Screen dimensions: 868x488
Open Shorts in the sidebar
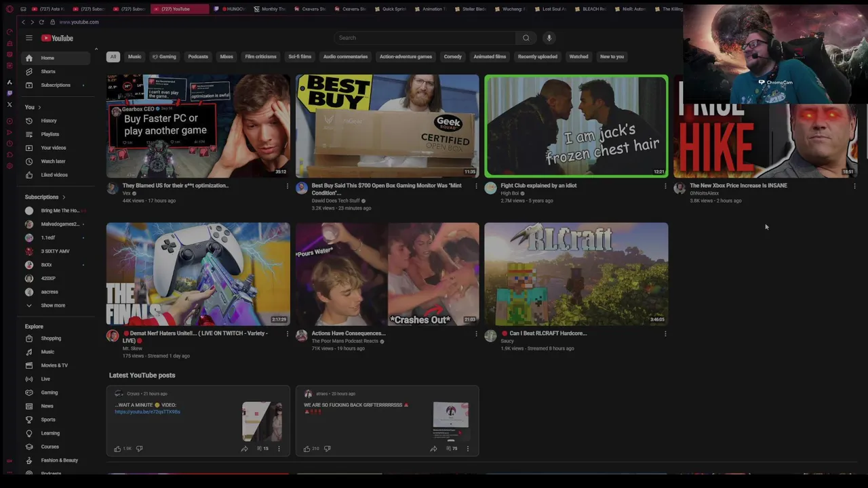(x=56, y=72)
